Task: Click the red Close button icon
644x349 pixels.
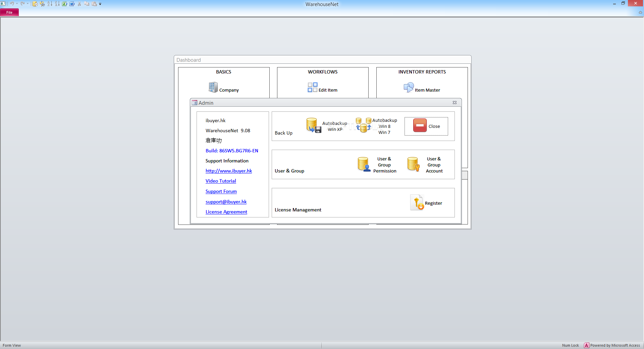Action: 420,125
